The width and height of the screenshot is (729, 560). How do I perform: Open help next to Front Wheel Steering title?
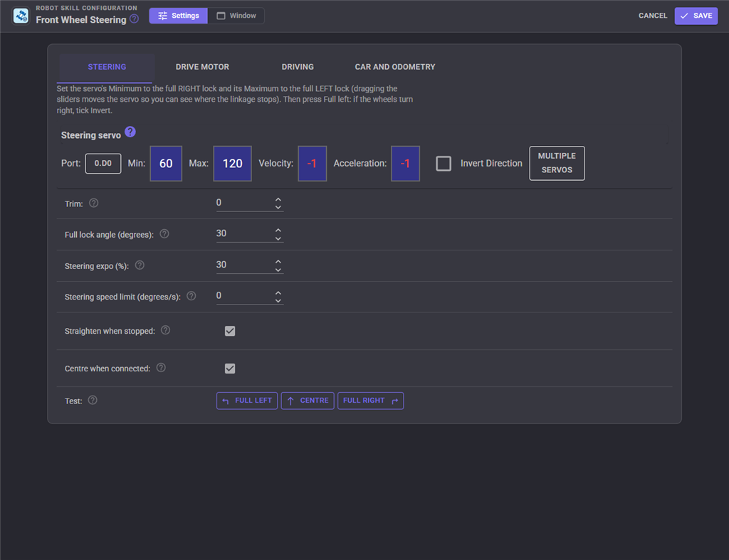[135, 19]
